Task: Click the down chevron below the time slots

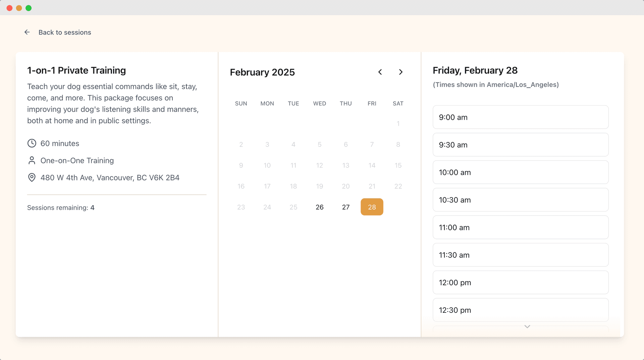Action: pyautogui.click(x=527, y=327)
